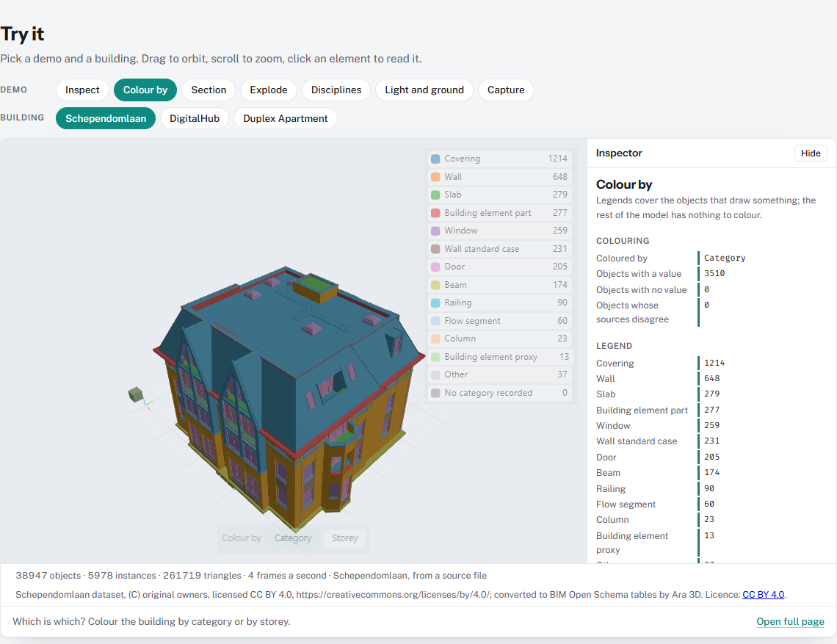Screen dimensions: 837x644
Task: Click the blue Covering colour swatch
Action: [x=435, y=159]
